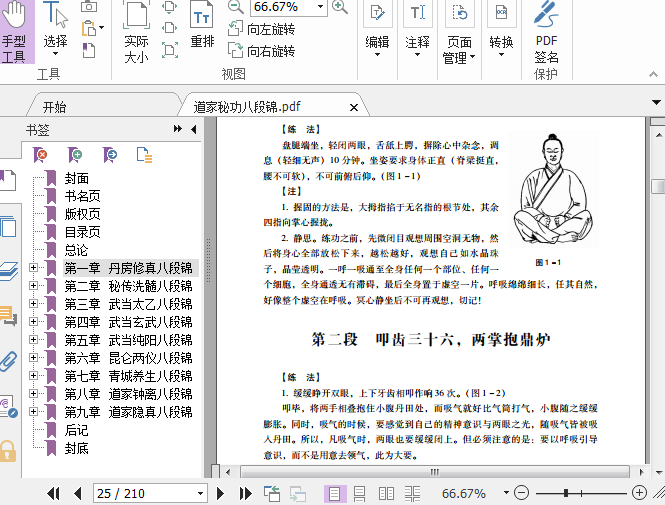665x505 pixels.
Task: Collapse the bookmark panel with left arrow
Action: pyautogui.click(x=194, y=129)
